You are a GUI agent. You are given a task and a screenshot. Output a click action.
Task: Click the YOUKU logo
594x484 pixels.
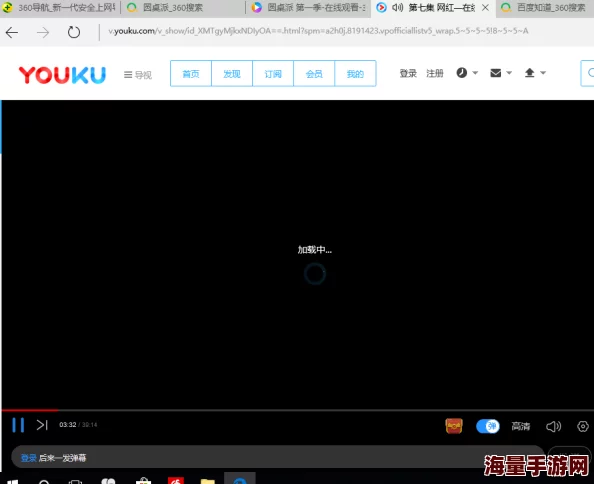pos(62,75)
